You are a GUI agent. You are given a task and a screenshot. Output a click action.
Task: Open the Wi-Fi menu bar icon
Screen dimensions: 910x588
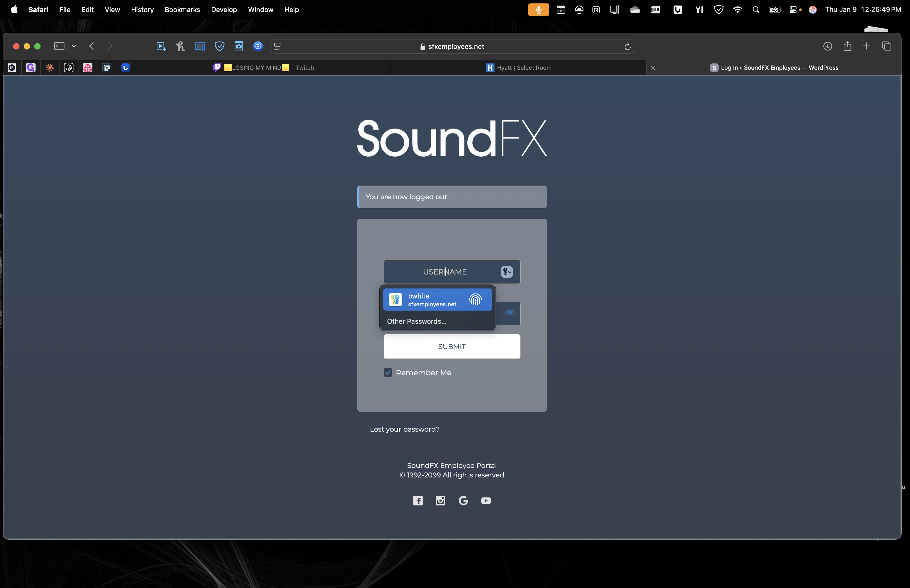pyautogui.click(x=738, y=10)
